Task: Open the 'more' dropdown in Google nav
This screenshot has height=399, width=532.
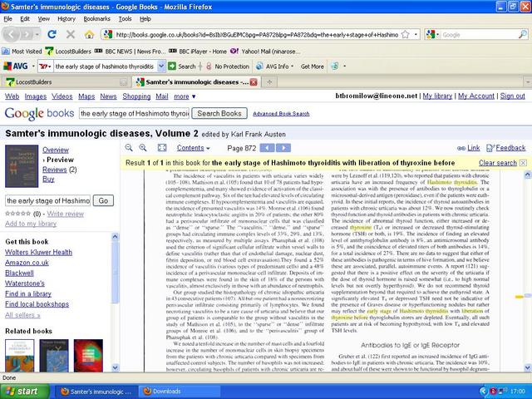Action: pyautogui.click(x=185, y=96)
